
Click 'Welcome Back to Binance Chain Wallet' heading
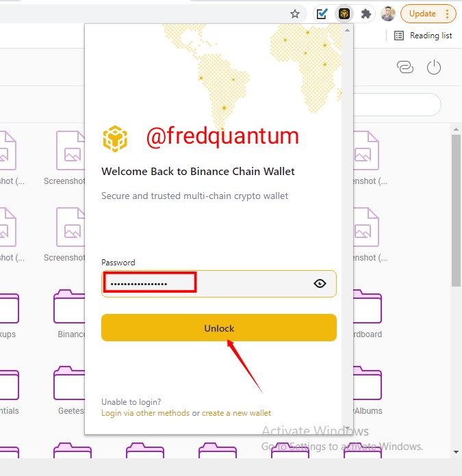tap(198, 172)
